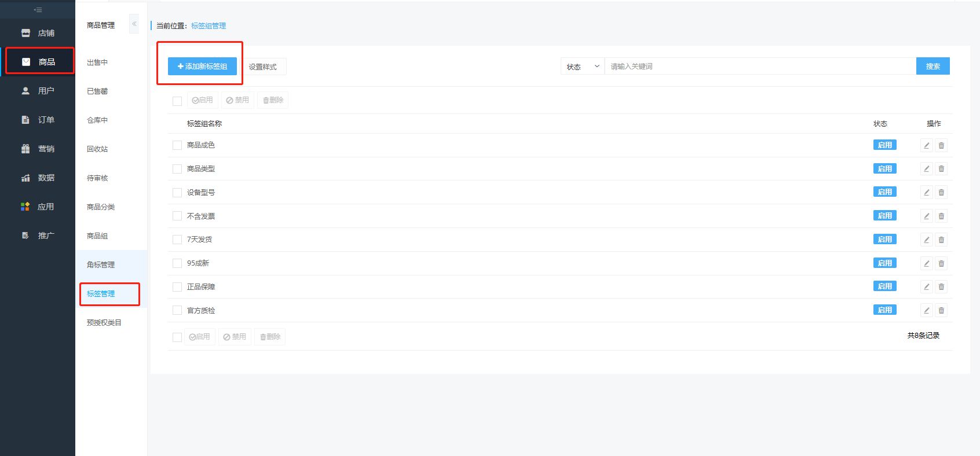Image resolution: width=980 pixels, height=456 pixels.
Task: Edit the 不含发票 tag group
Action: click(927, 216)
